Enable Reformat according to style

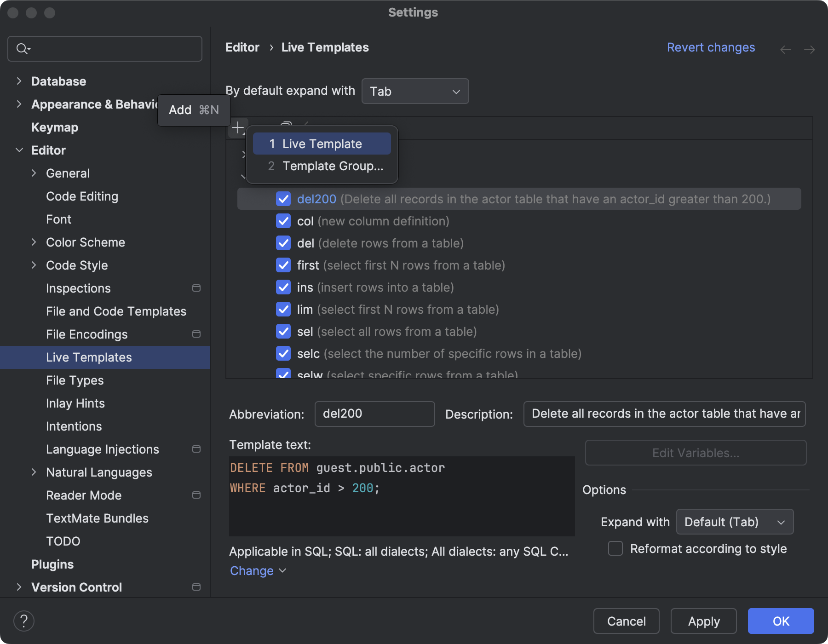(x=615, y=548)
